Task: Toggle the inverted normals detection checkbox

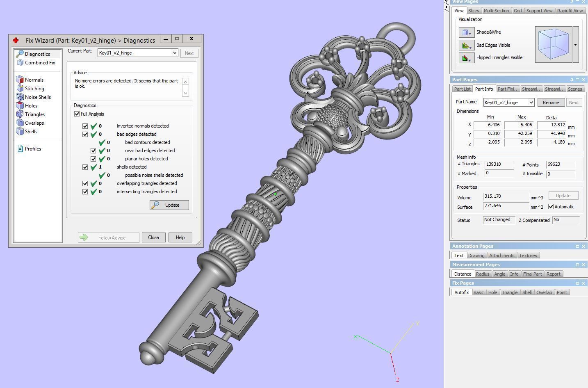Action: (85, 126)
